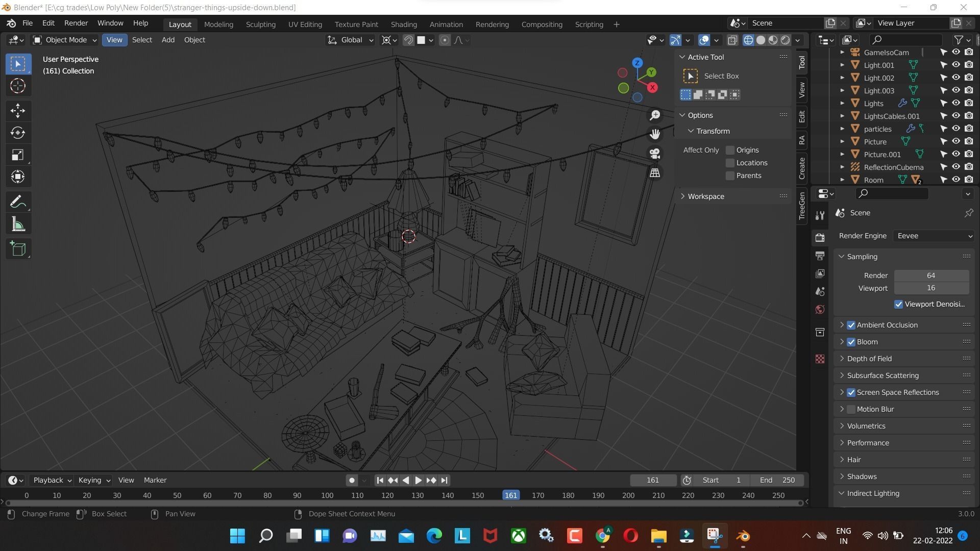Click the Select Box tool icon
Viewport: 980px width, 551px height.
(18, 64)
